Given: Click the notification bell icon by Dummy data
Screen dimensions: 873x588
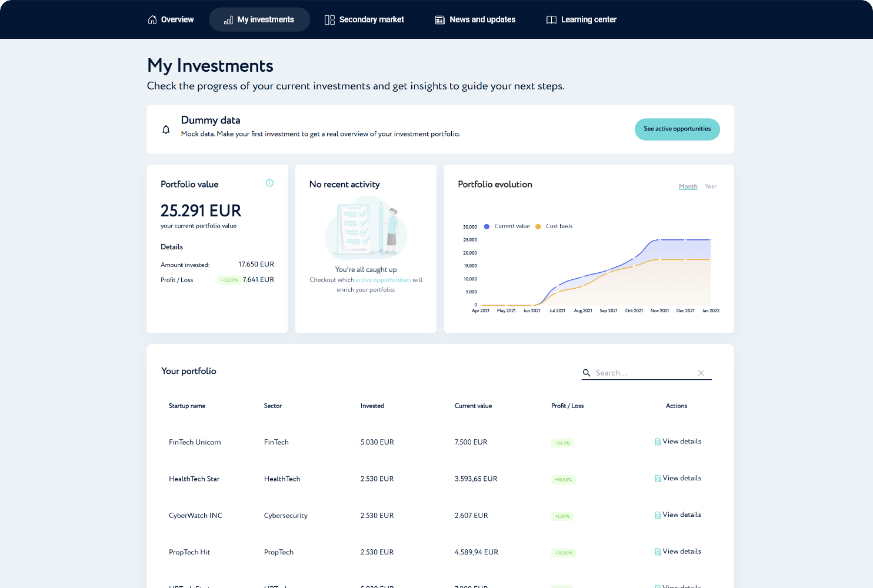Looking at the screenshot, I should point(166,129).
